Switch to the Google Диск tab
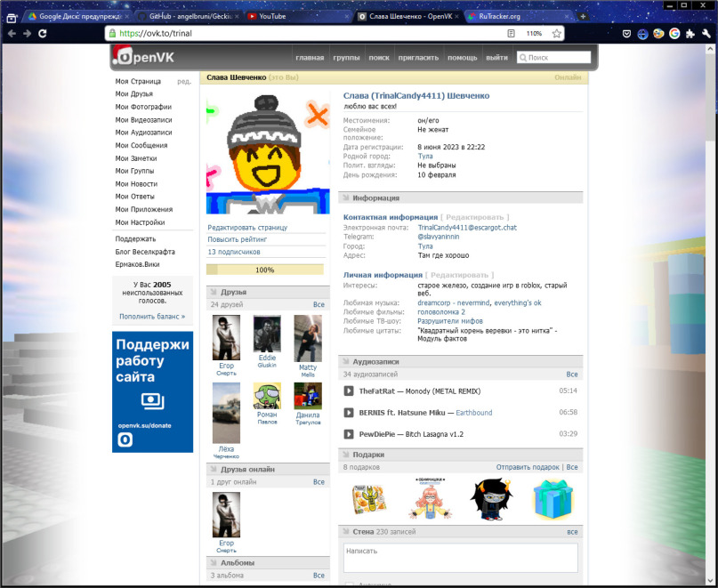The height and width of the screenshot is (588, 718). point(77,17)
